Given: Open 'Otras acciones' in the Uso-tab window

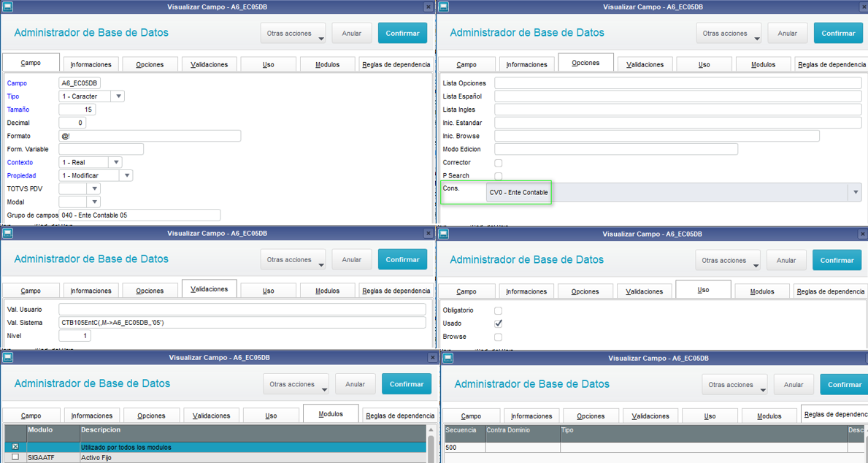Looking at the screenshot, I should [x=728, y=260].
